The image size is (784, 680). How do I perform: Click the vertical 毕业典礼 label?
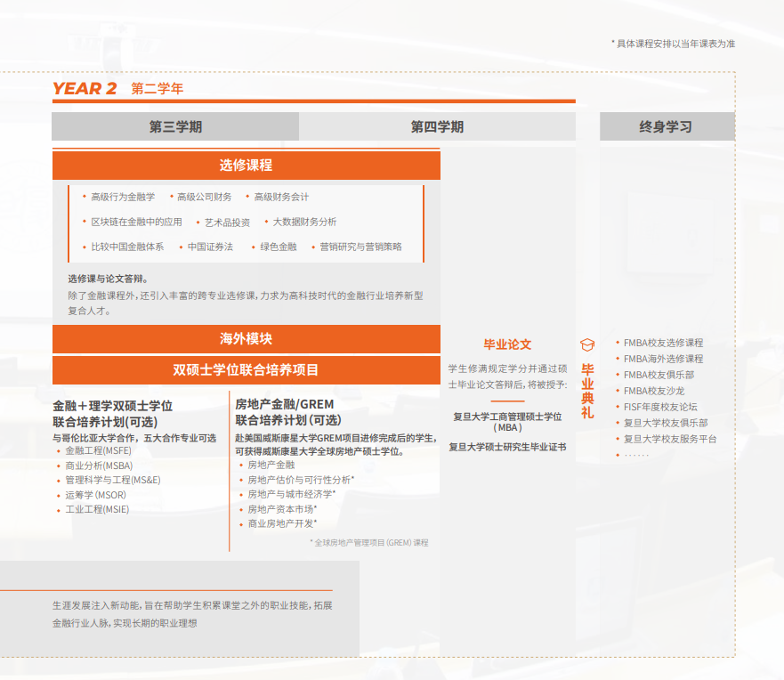587,391
